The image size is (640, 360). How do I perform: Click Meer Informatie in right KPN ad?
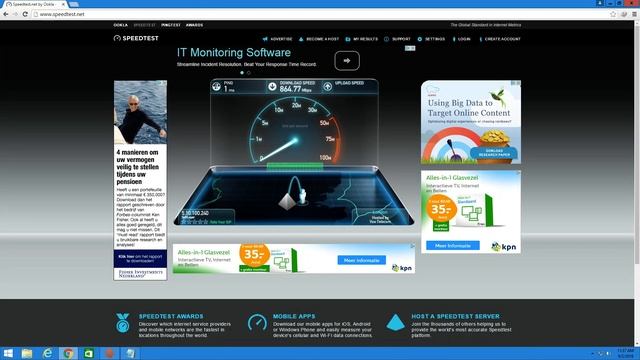(453, 246)
